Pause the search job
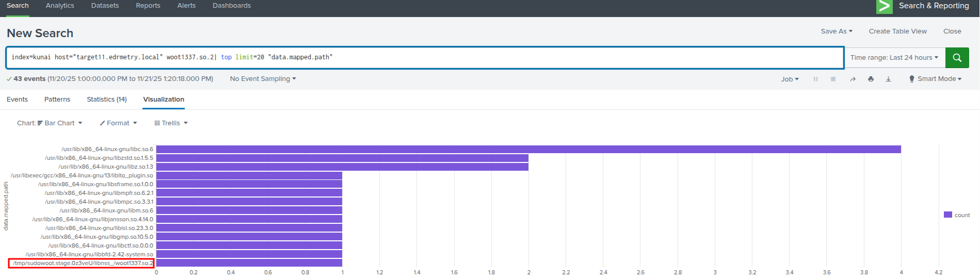980x279 pixels. 815,79
